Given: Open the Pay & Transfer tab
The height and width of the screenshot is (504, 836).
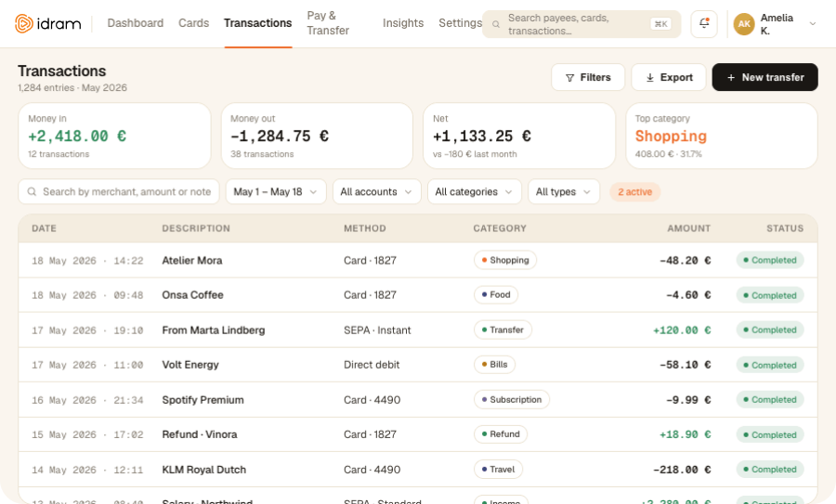Looking at the screenshot, I should pyautogui.click(x=328, y=23).
